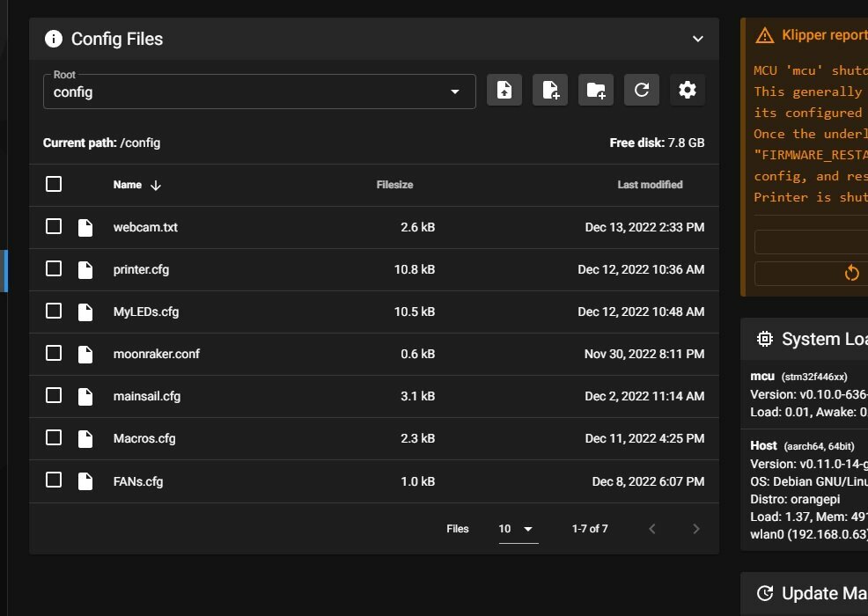Check the box for FANs.cfg
This screenshot has height=616, width=868.
54,480
